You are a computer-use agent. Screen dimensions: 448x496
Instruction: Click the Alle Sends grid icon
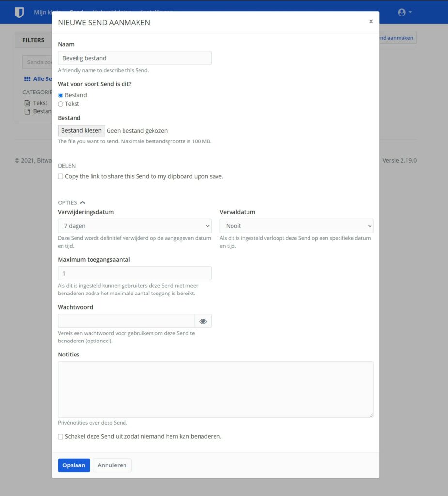pyautogui.click(x=27, y=79)
